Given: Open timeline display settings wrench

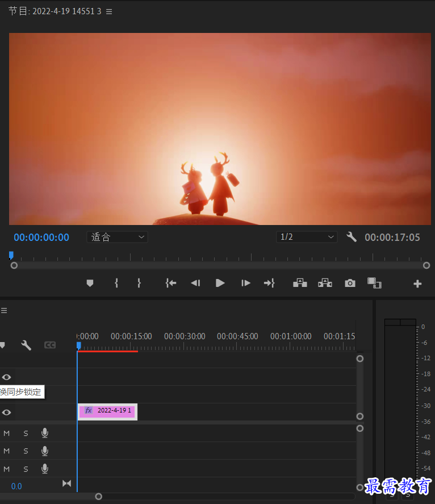Looking at the screenshot, I should click(26, 345).
